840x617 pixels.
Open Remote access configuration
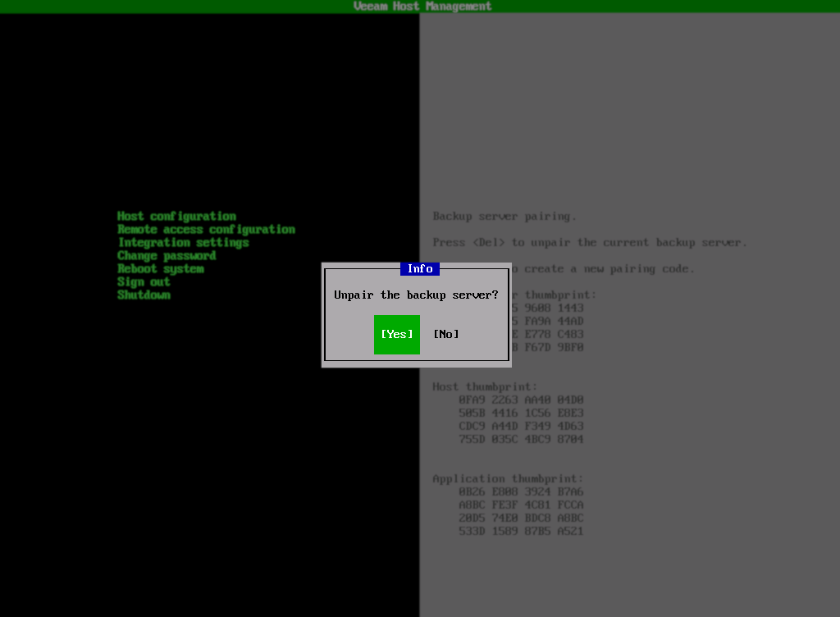206,229
